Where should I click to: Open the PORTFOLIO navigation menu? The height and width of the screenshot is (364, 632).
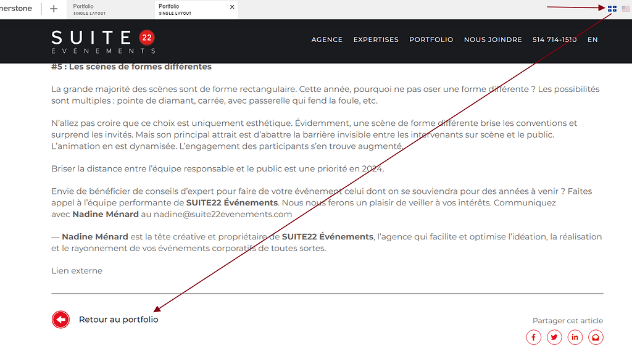click(x=431, y=39)
